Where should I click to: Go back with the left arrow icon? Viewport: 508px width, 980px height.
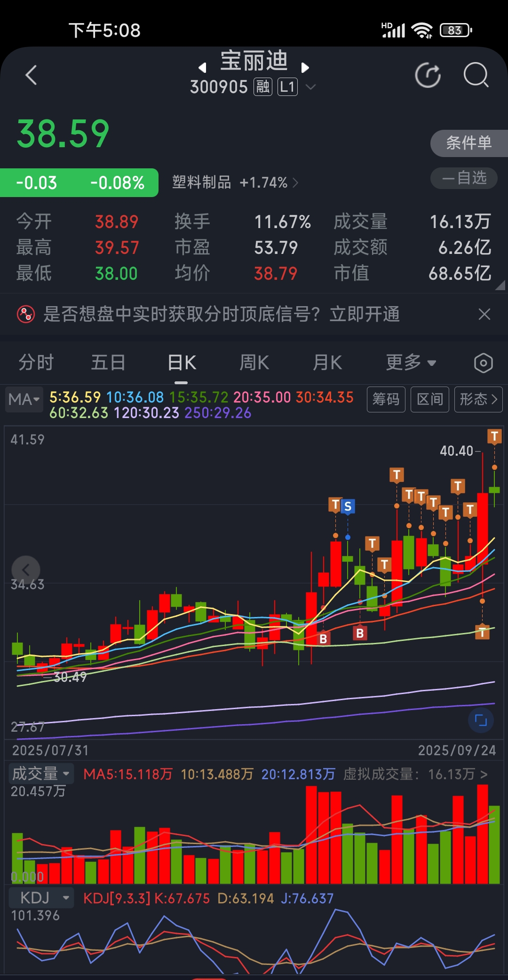[31, 75]
